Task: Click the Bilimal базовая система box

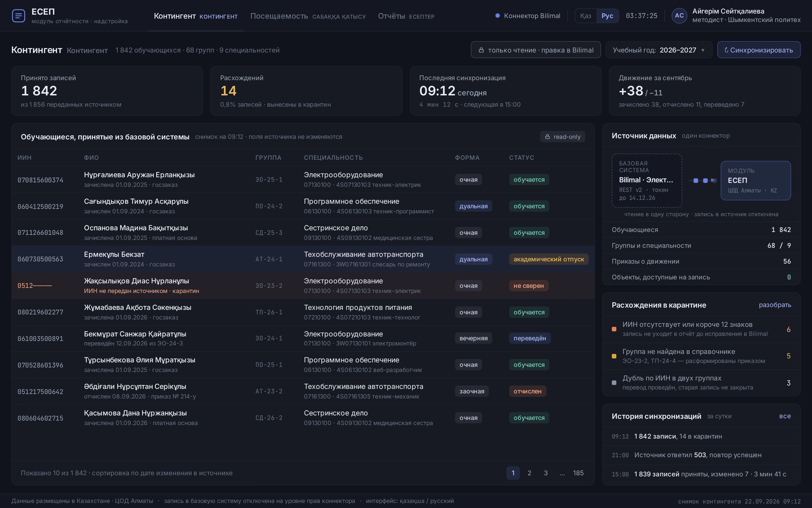Action: [x=647, y=180]
